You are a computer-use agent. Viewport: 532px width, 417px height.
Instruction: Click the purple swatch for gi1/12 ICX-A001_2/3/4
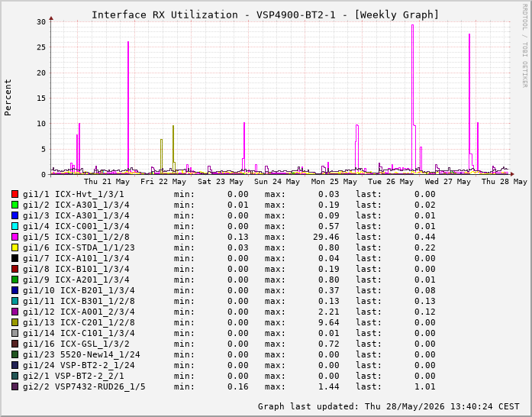(x=15, y=312)
